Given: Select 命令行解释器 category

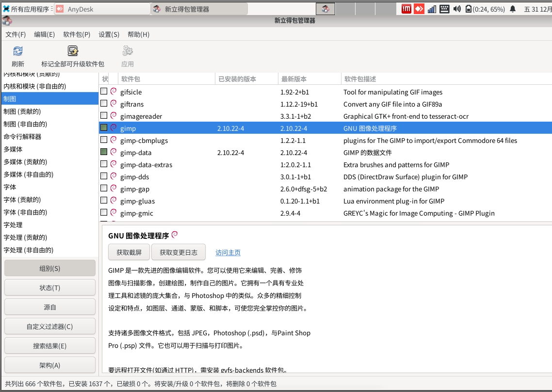Looking at the screenshot, I should 49,137.
